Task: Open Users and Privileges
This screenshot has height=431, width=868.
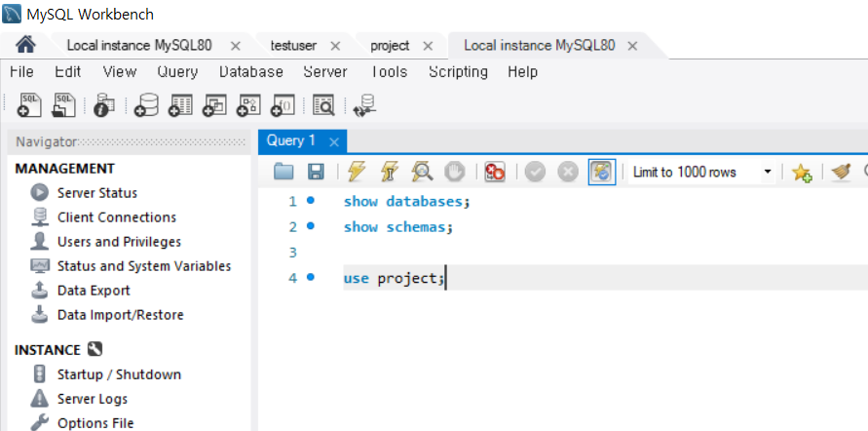Action: 119,242
